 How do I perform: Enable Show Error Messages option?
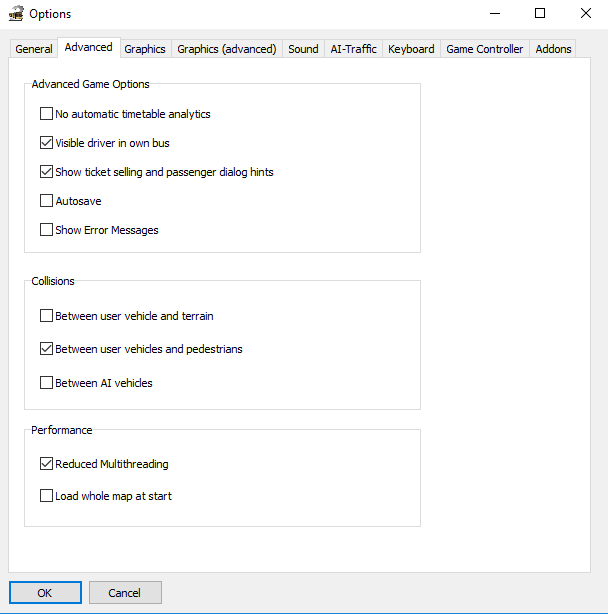pyautogui.click(x=46, y=230)
